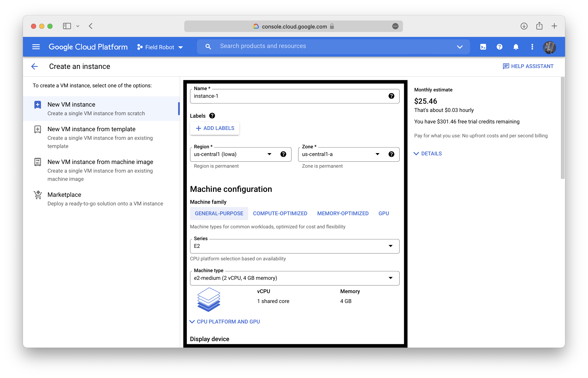Viewport: 588px width, 378px height.
Task: Open the Machine type dropdown
Action: pos(295,278)
